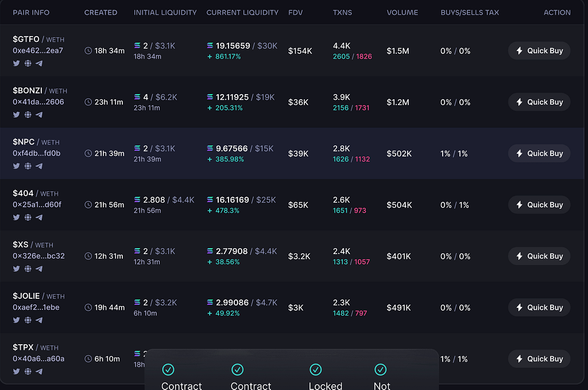The width and height of the screenshot is (588, 390).
Task: Quick Buy the $NPC token
Action: (539, 153)
